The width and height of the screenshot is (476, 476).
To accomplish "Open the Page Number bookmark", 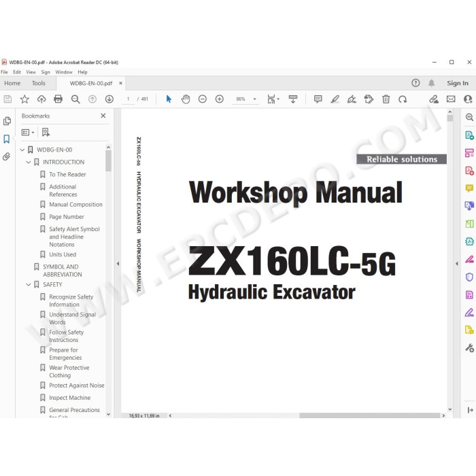I will pos(67,217).
